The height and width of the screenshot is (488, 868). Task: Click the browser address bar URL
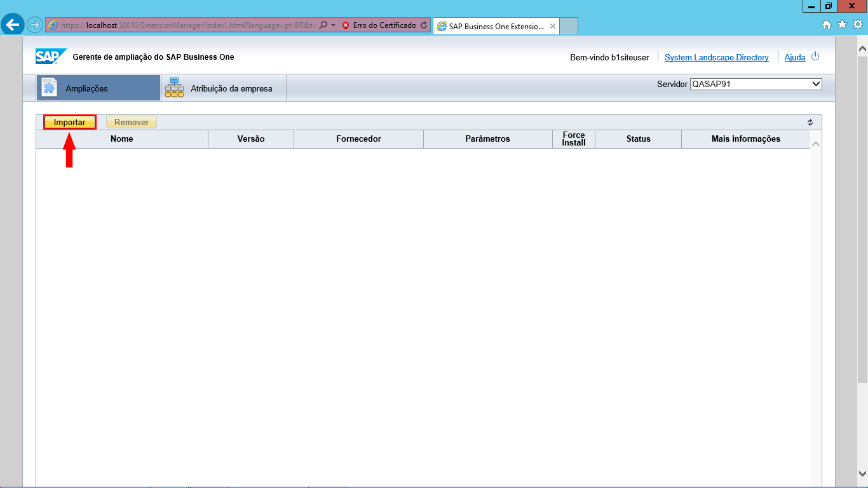(189, 25)
